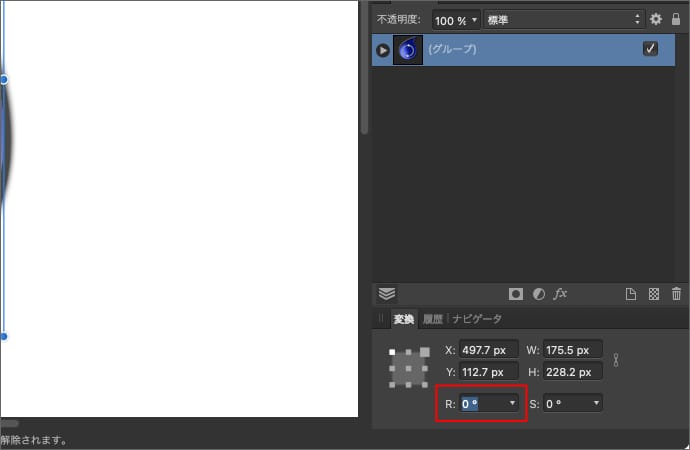
Task: Click the layer lock icon
Action: 676,19
